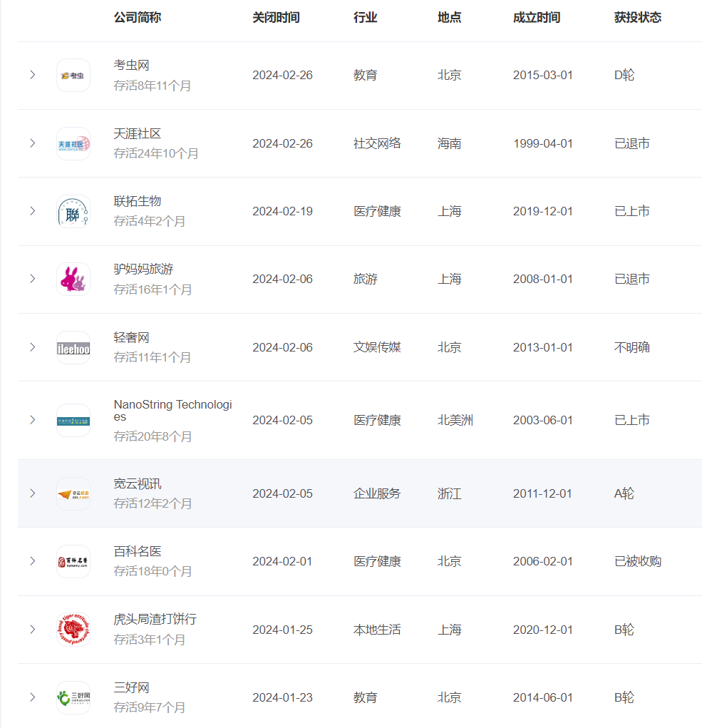
Task: Click 存活24年10个月 under 天涯社区
Action: (x=156, y=154)
